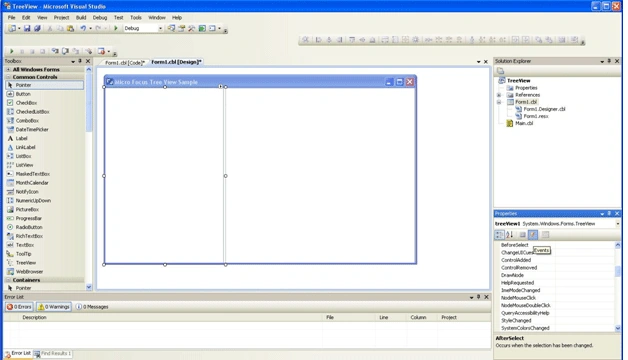Open the Build menu
This screenshot has width=628, height=360.
81,18
